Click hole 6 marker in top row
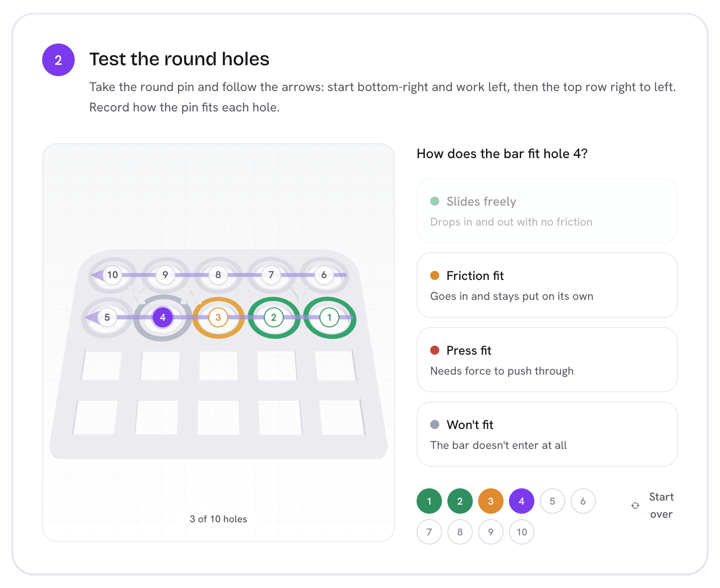This screenshot has width=720, height=588. (x=324, y=275)
